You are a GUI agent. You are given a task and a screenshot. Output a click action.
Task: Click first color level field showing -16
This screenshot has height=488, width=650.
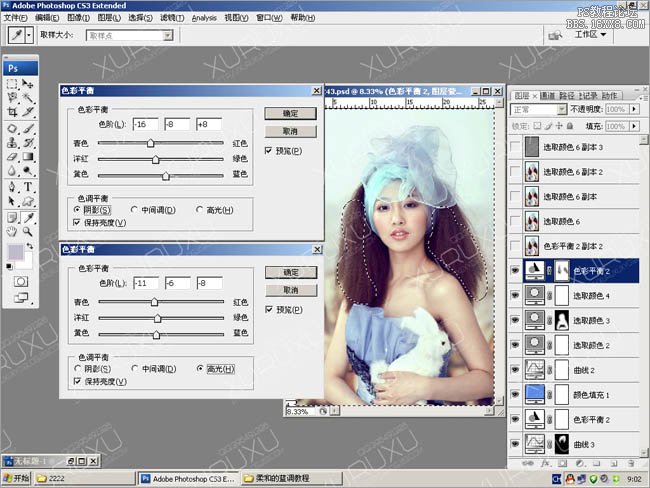tap(146, 124)
